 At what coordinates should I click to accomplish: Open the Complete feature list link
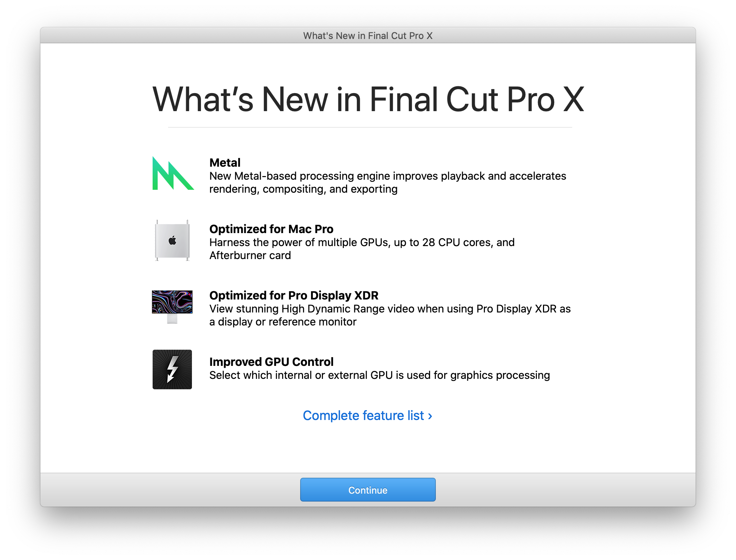pos(367,415)
